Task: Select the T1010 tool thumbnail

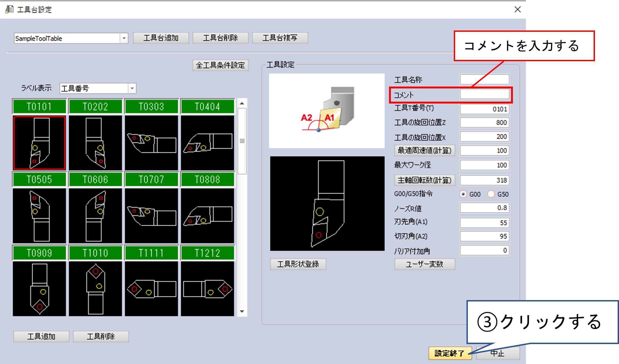Action: click(x=95, y=289)
